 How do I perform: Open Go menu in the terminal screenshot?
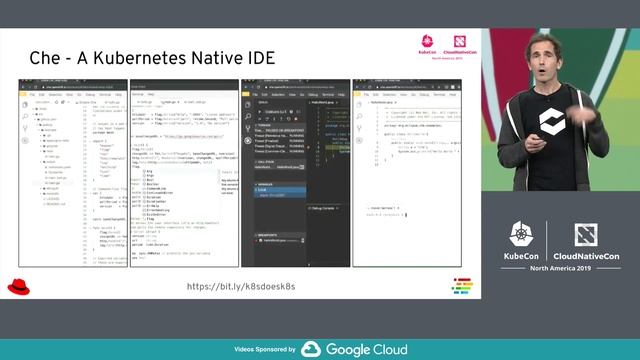413,95
